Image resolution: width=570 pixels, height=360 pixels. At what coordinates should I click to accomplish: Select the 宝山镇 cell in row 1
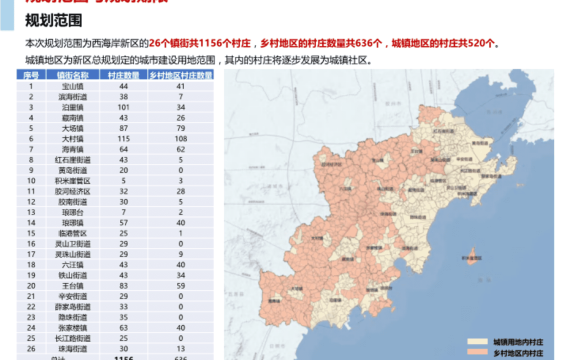(73, 86)
